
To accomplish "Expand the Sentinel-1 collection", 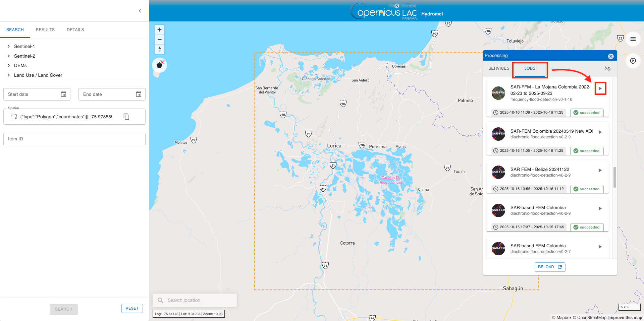I will click(9, 46).
